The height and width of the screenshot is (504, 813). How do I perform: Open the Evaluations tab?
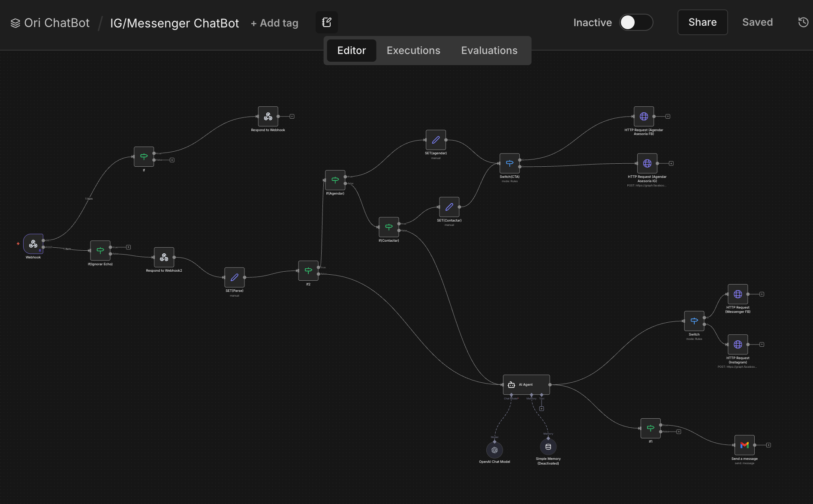tap(489, 50)
